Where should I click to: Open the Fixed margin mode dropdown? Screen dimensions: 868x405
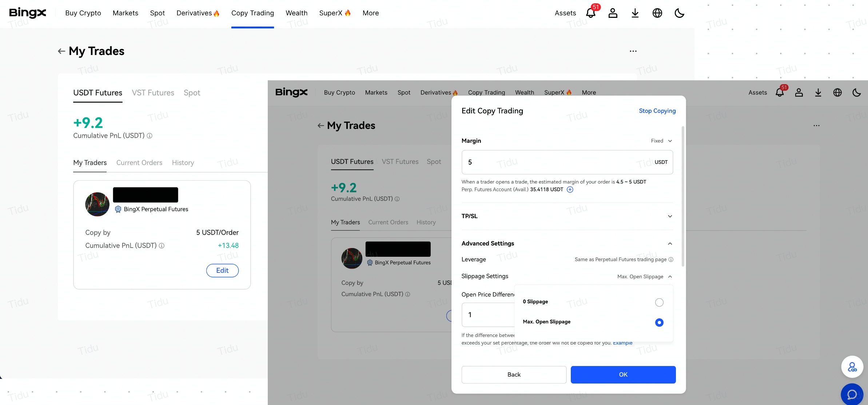661,141
